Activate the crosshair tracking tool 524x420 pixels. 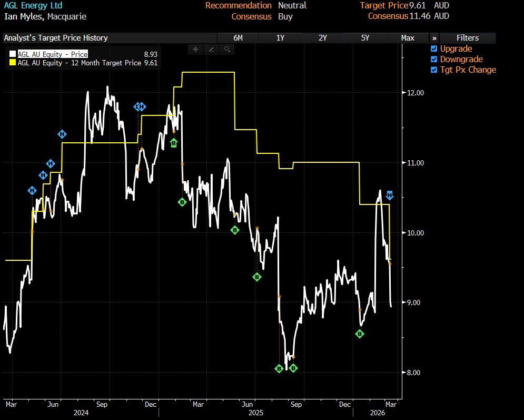tap(195, 50)
